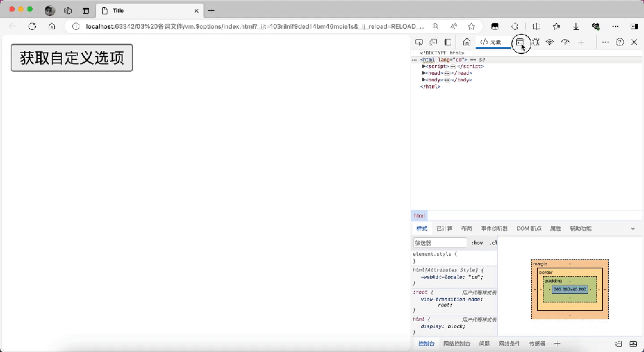This screenshot has width=644, height=352.
Task: Open the browser extensions puzzle icon
Action: 515,26
